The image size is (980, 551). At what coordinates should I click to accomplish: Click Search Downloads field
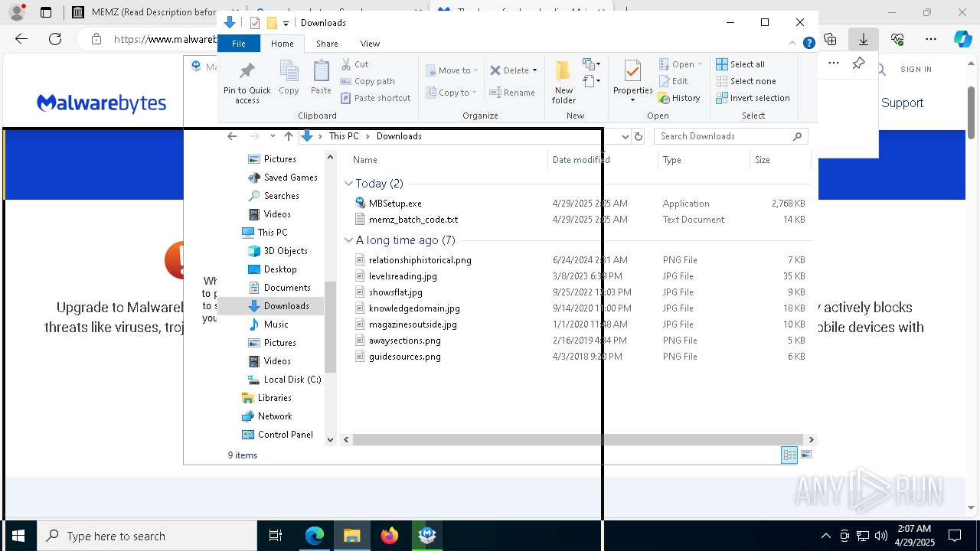pyautogui.click(x=730, y=136)
